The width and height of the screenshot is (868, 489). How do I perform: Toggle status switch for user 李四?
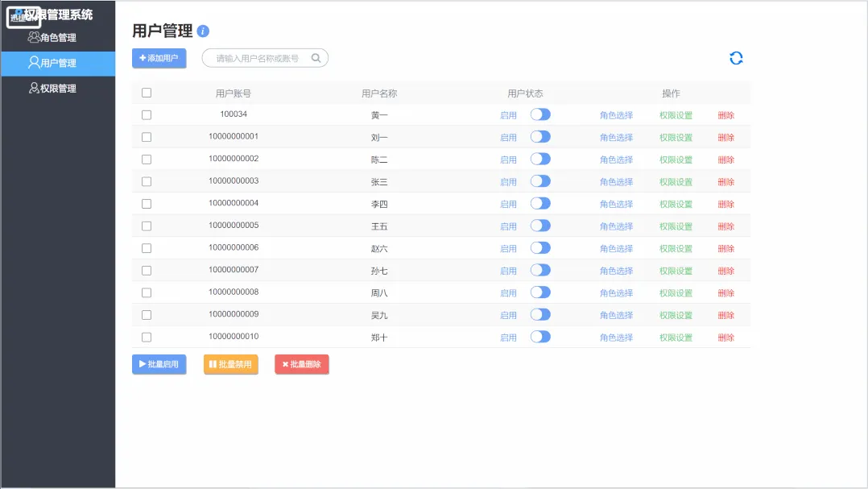tap(540, 203)
